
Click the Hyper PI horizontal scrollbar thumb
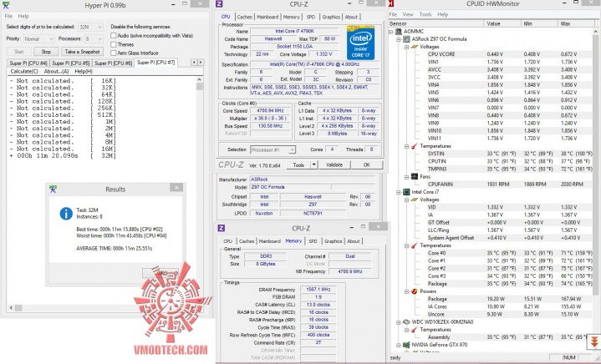18,308
